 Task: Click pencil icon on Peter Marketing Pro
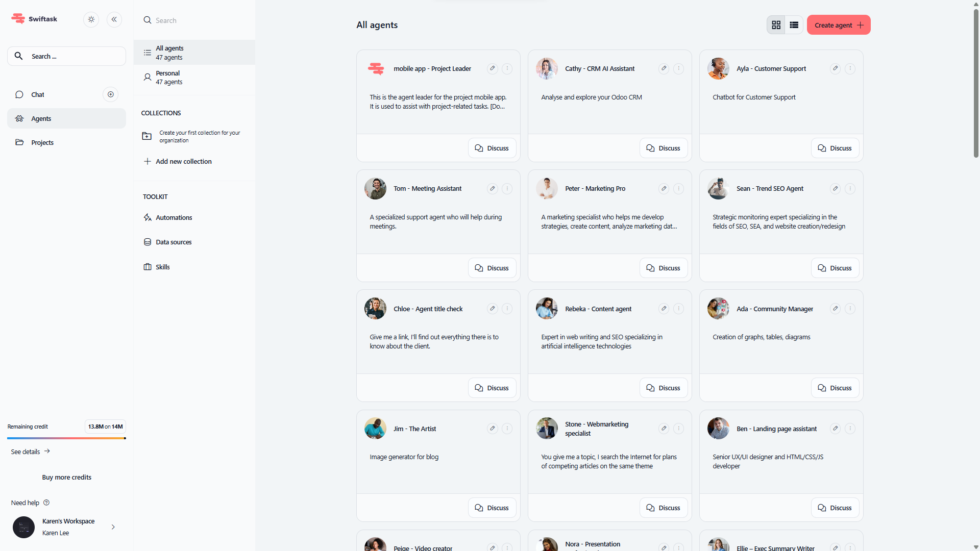664,189
